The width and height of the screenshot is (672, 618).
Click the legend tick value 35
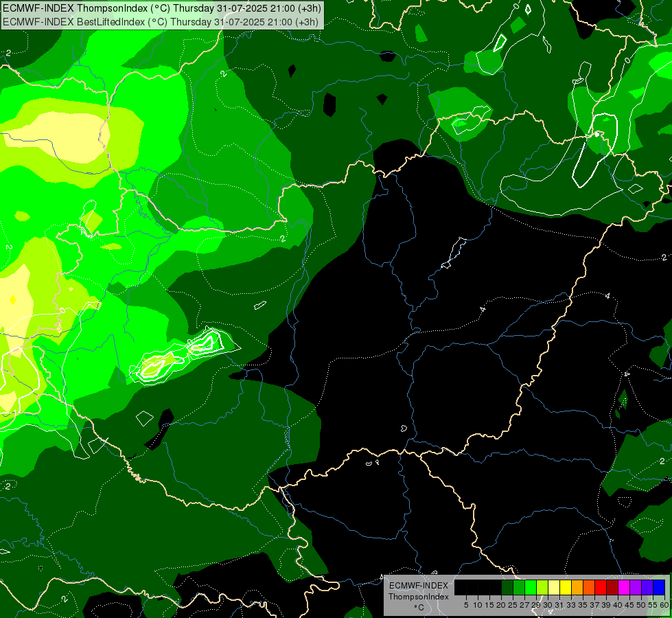[x=583, y=605]
